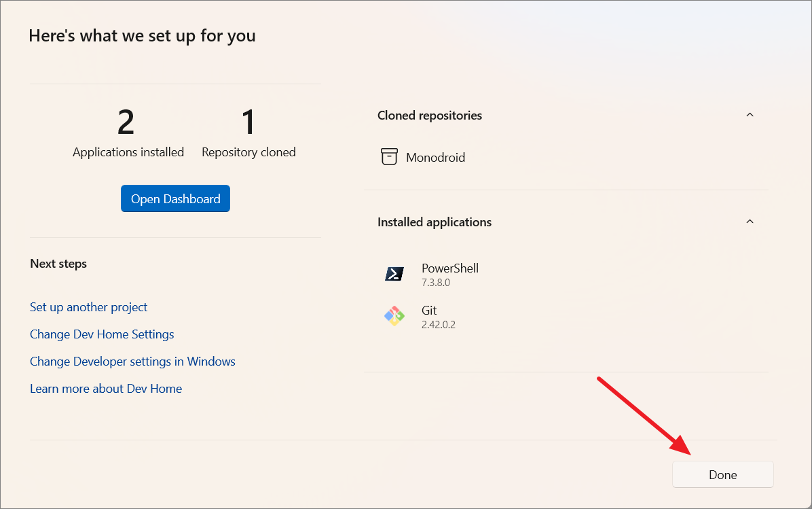Open Learn more about Dev Home

click(106, 389)
